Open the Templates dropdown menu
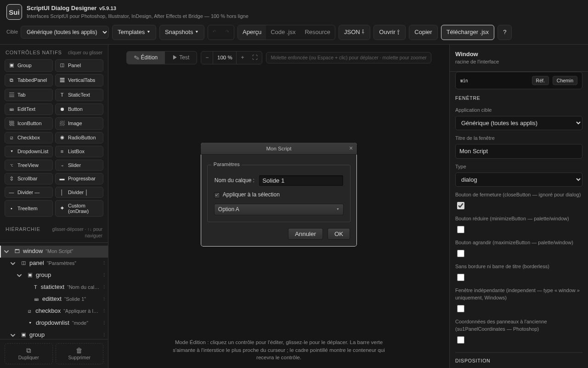 pyautogui.click(x=134, y=32)
